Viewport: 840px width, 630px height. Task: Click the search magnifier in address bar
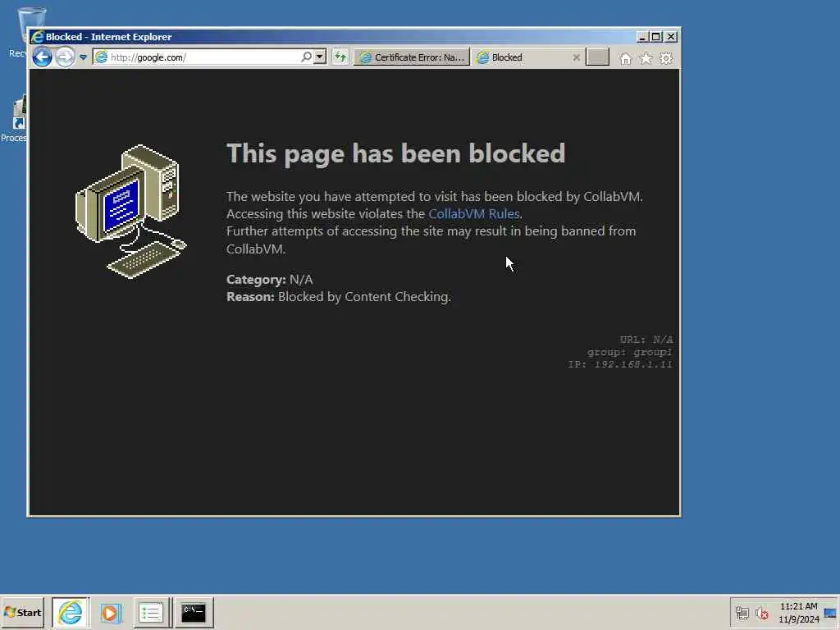[306, 57]
